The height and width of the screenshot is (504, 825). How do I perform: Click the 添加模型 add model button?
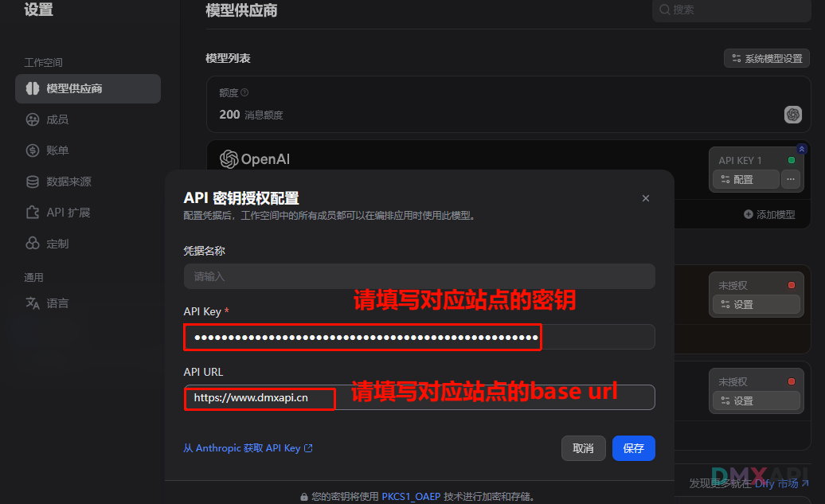(769, 215)
